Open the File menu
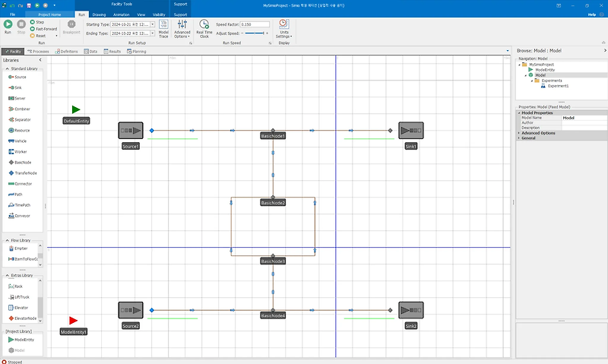Viewport: 608px width, 364px height. point(12,14)
